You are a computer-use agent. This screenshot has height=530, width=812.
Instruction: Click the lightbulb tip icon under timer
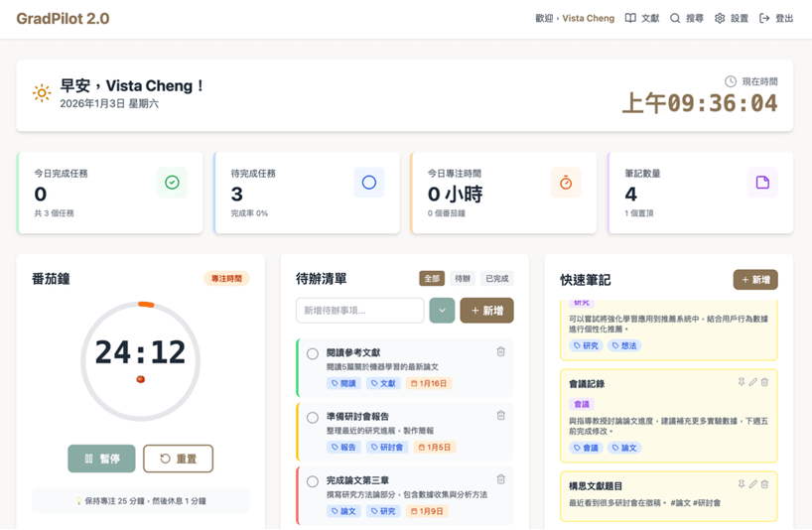tap(78, 500)
